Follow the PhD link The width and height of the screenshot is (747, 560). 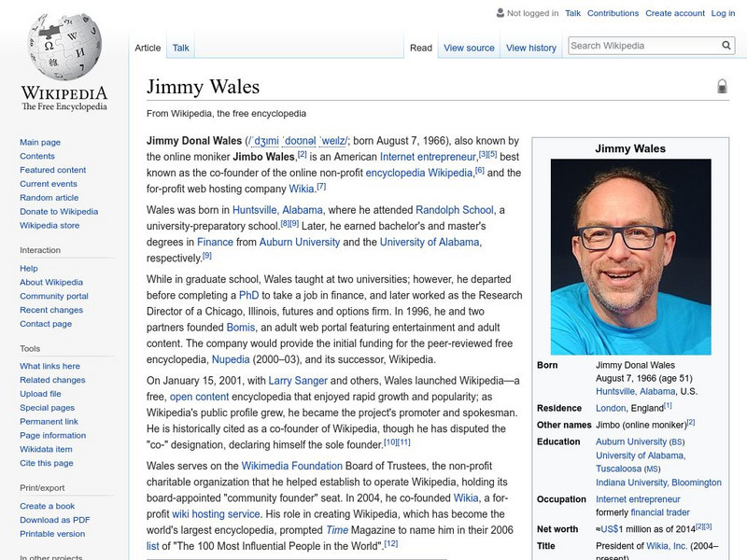pyautogui.click(x=248, y=295)
